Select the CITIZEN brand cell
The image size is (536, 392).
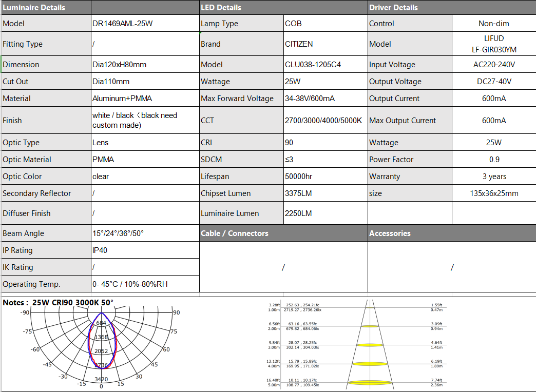tap(326, 44)
